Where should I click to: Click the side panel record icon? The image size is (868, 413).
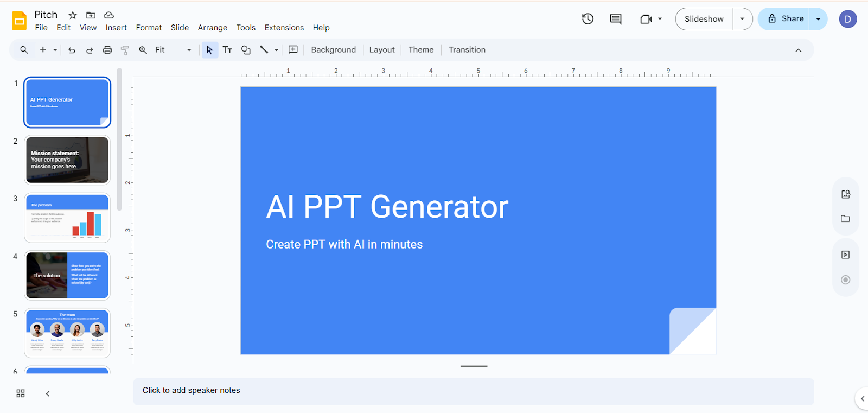point(846,280)
